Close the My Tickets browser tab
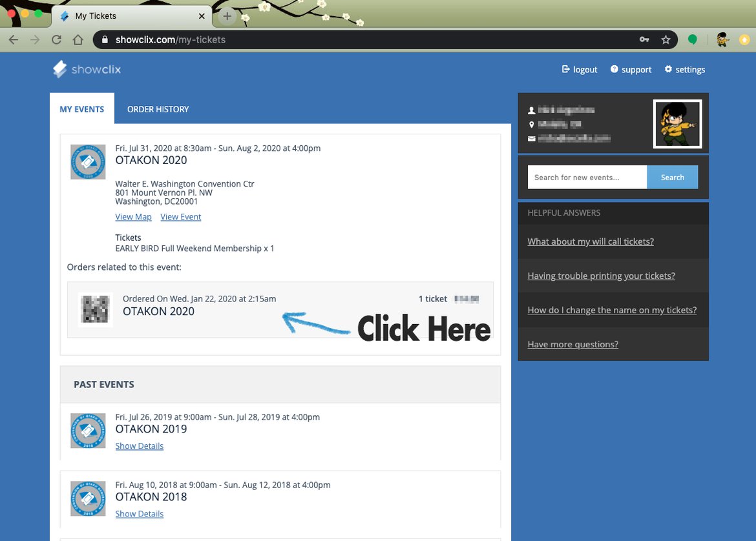 click(202, 16)
